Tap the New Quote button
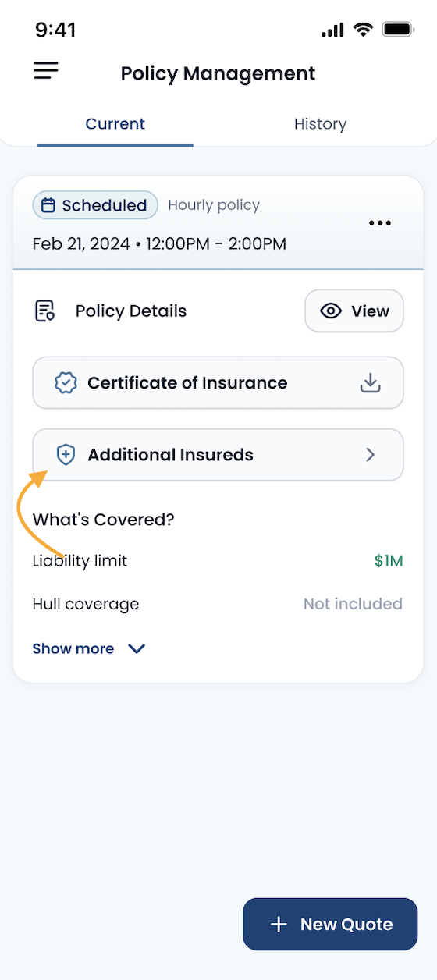Image resolution: width=437 pixels, height=980 pixels. [330, 925]
